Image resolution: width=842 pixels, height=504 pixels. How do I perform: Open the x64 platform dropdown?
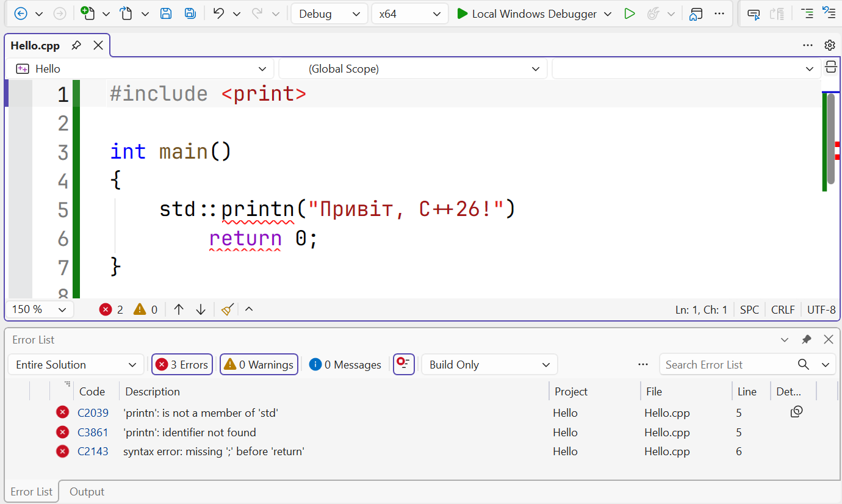409,14
